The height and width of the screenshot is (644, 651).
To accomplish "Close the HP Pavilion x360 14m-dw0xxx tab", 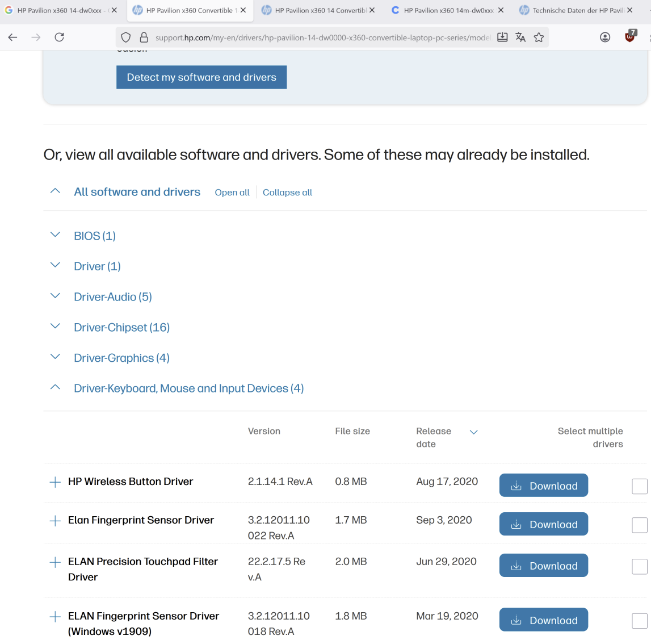I will point(501,10).
